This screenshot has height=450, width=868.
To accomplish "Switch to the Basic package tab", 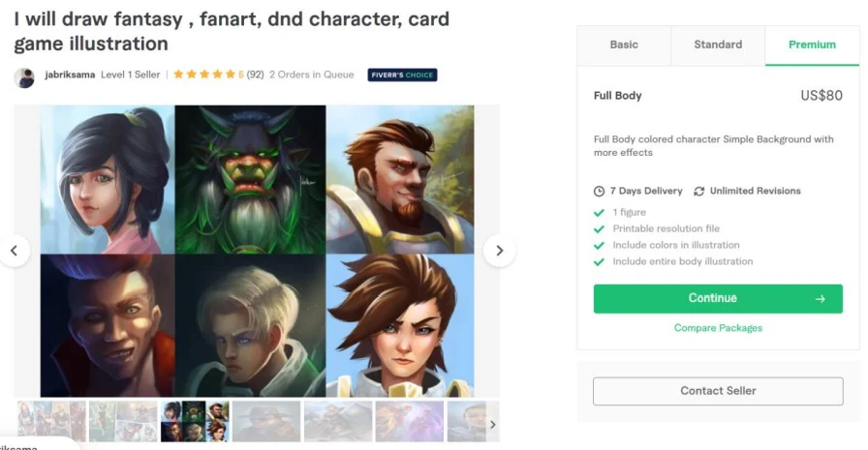I will coord(624,45).
